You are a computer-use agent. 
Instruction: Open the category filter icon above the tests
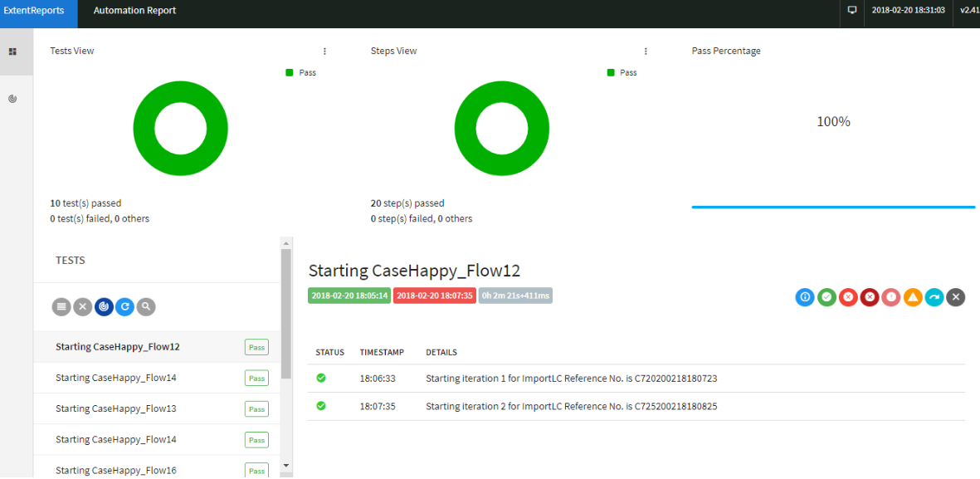(104, 306)
